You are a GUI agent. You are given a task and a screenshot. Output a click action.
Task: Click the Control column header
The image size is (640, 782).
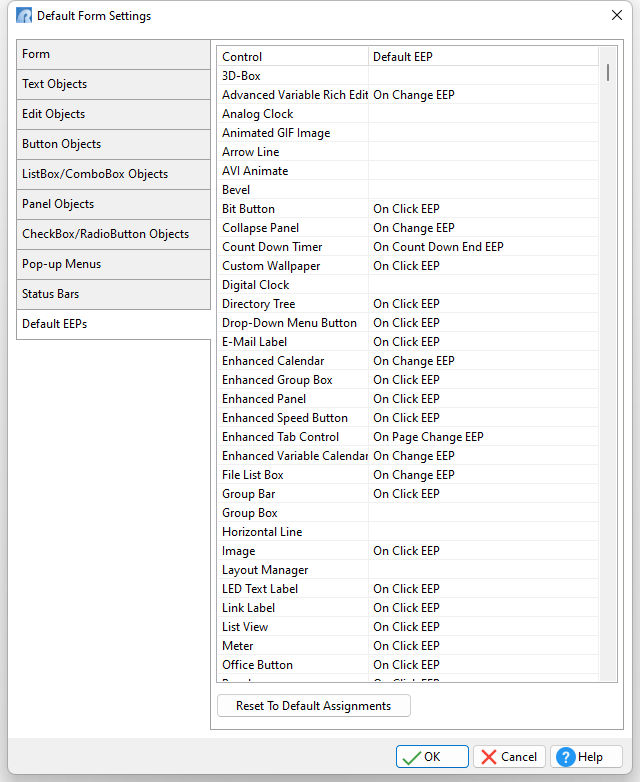[x=293, y=57]
